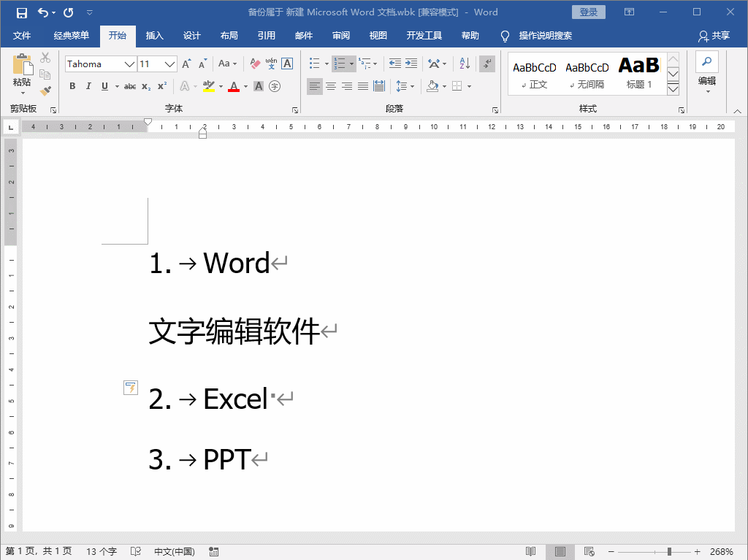Screen dimensions: 748x560
Task: Open the Change Case Aa dropdown
Action: pyautogui.click(x=228, y=64)
